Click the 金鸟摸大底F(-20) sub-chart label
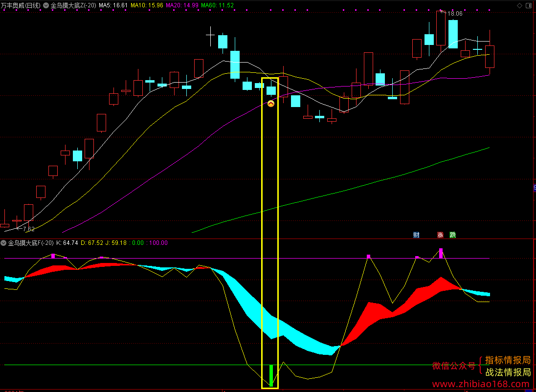The image size is (536, 392). point(31,243)
